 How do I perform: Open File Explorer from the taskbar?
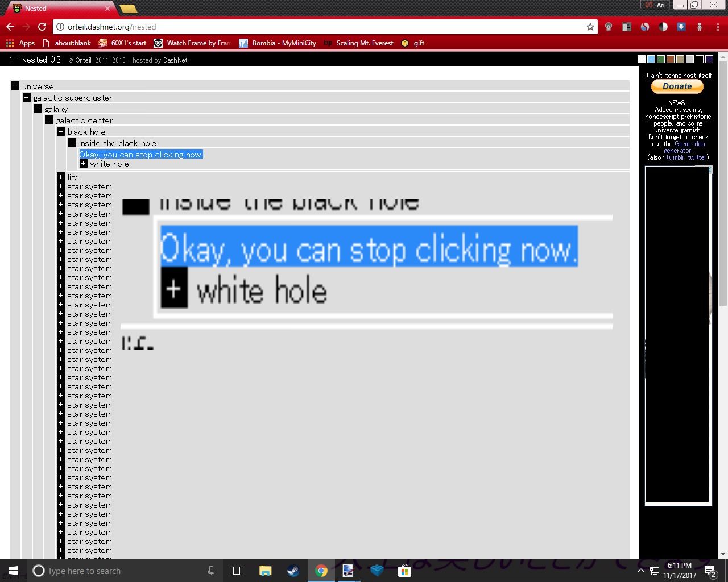point(265,571)
